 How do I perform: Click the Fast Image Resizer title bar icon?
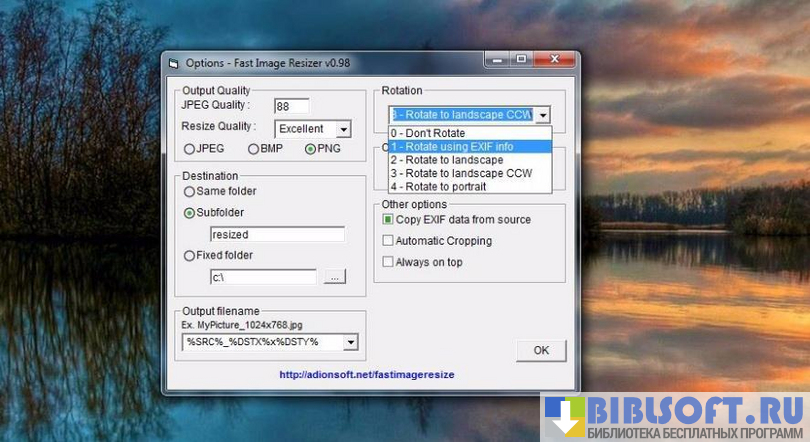(173, 63)
